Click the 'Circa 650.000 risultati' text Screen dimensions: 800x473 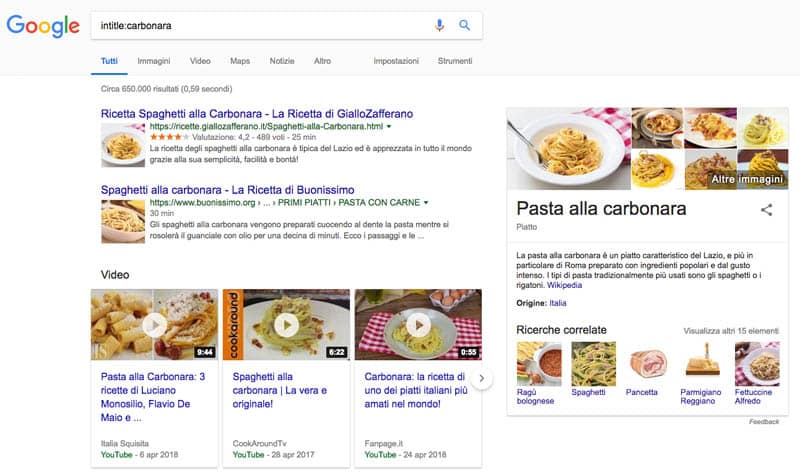click(166, 89)
